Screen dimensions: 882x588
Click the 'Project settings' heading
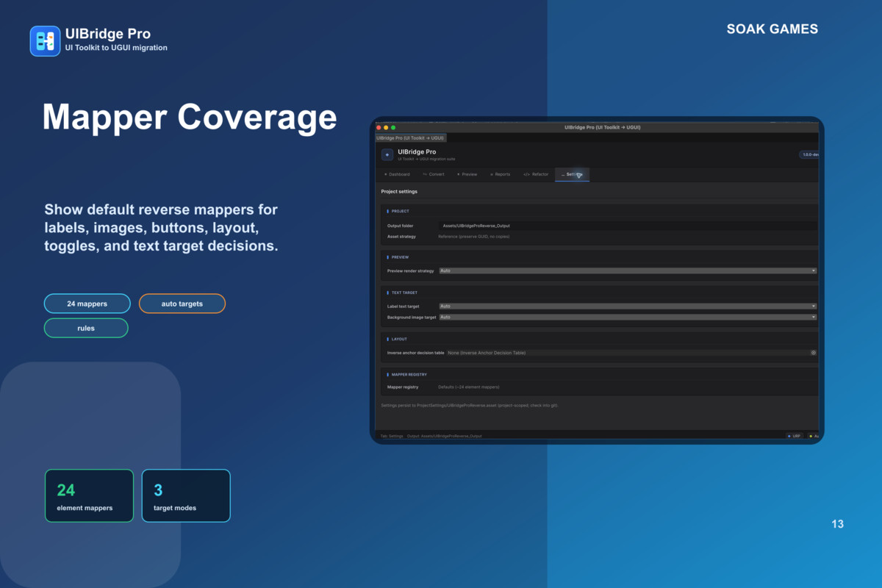point(399,192)
